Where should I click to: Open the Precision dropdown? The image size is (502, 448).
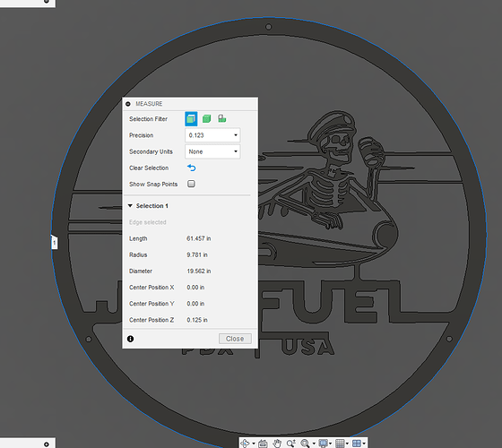[x=212, y=135]
